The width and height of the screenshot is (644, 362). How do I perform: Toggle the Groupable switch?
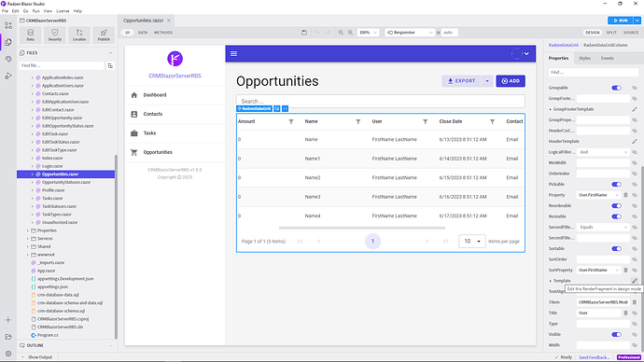pos(616,88)
